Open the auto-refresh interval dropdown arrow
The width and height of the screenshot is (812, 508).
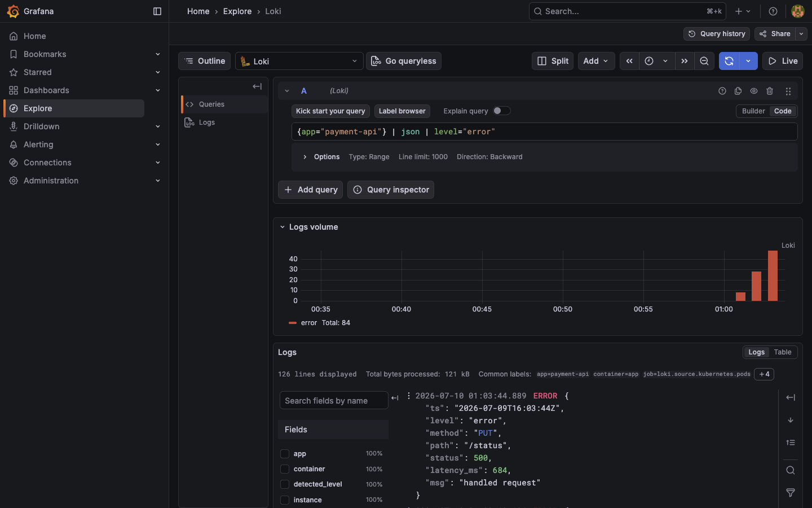coord(748,61)
